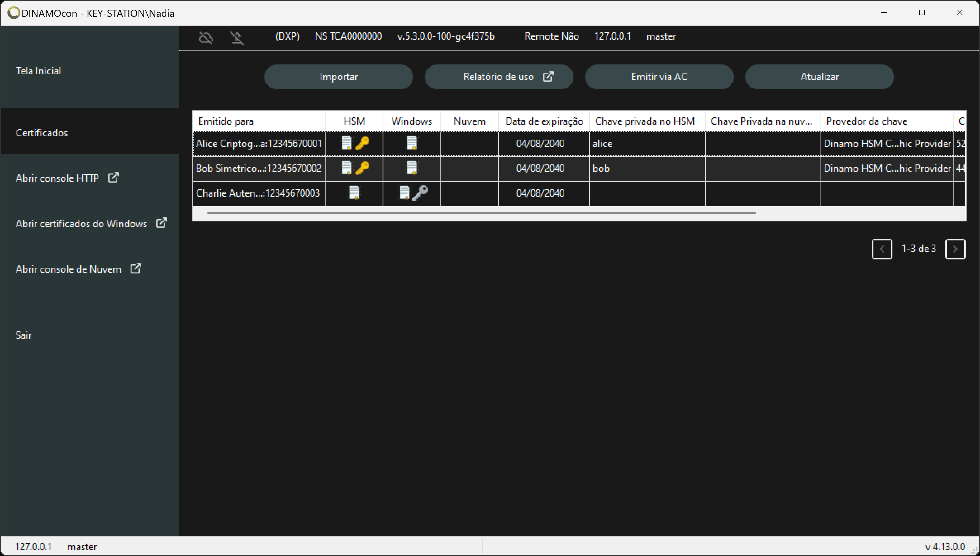Screen dimensions: 980x556
Task: Click firmware version v.5.3.0.0-100-gc4f375b
Action: pos(446,36)
